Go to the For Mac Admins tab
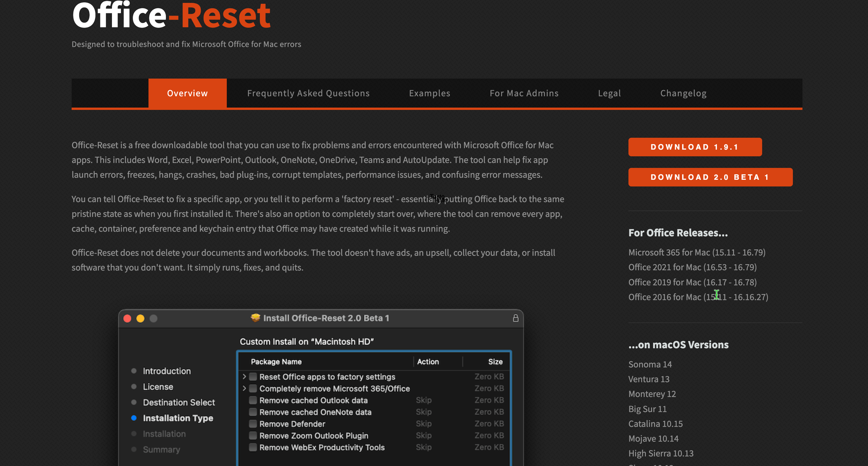 [524, 93]
